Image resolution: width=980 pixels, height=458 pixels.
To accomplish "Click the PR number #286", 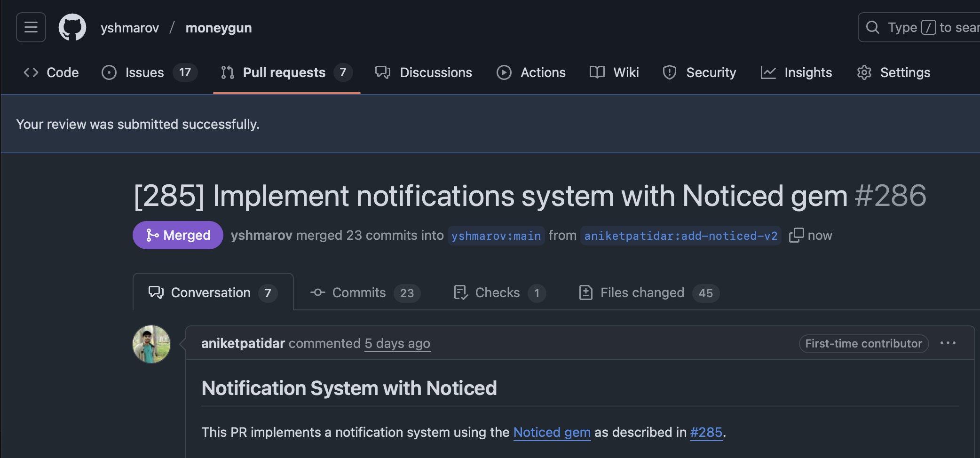I will coord(890,196).
